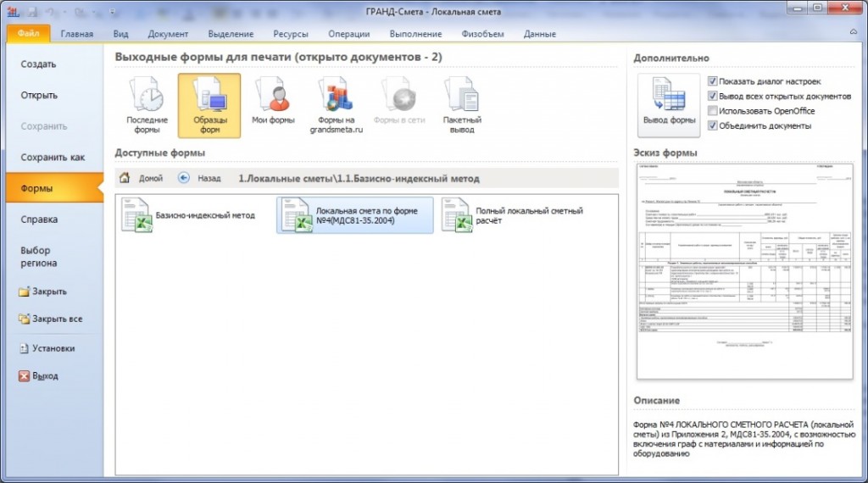Choose Создать in the file menu
This screenshot has width=868, height=483.
(55, 64)
